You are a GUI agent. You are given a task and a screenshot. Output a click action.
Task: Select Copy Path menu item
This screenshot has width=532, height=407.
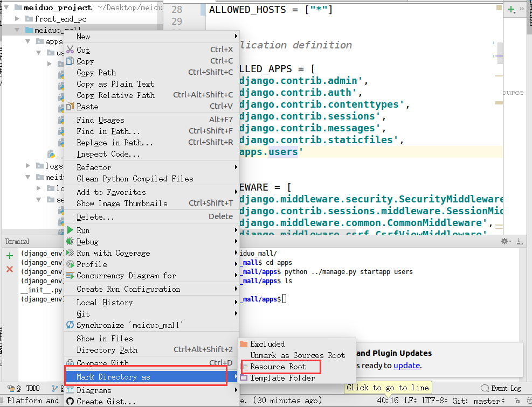point(151,73)
